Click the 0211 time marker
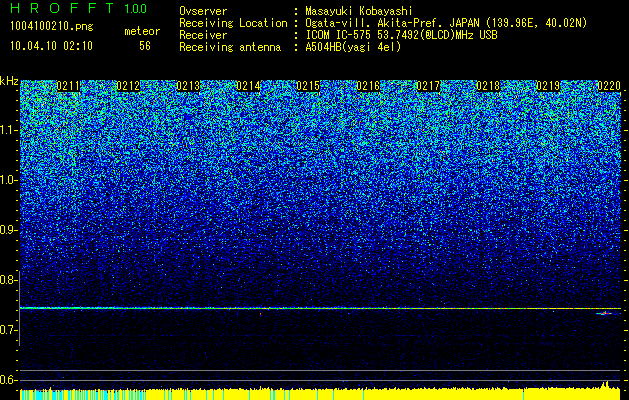The height and width of the screenshot is (400, 629). pos(68,86)
